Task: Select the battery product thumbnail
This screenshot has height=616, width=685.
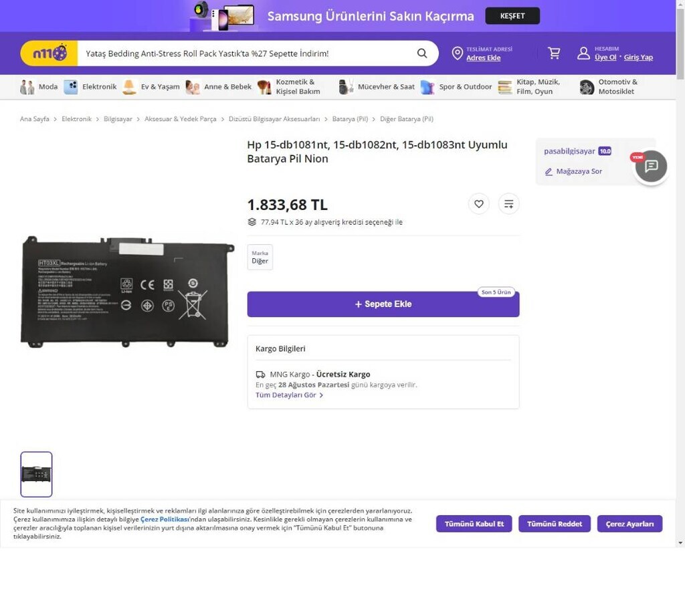Action: click(36, 474)
